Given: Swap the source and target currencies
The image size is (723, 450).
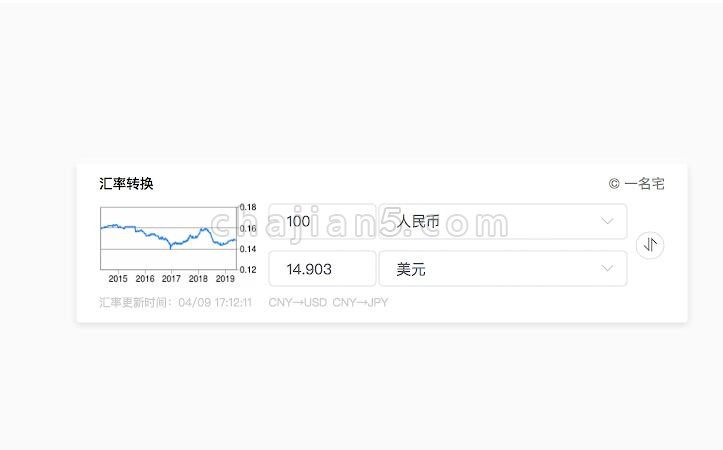Looking at the screenshot, I should click(650, 245).
